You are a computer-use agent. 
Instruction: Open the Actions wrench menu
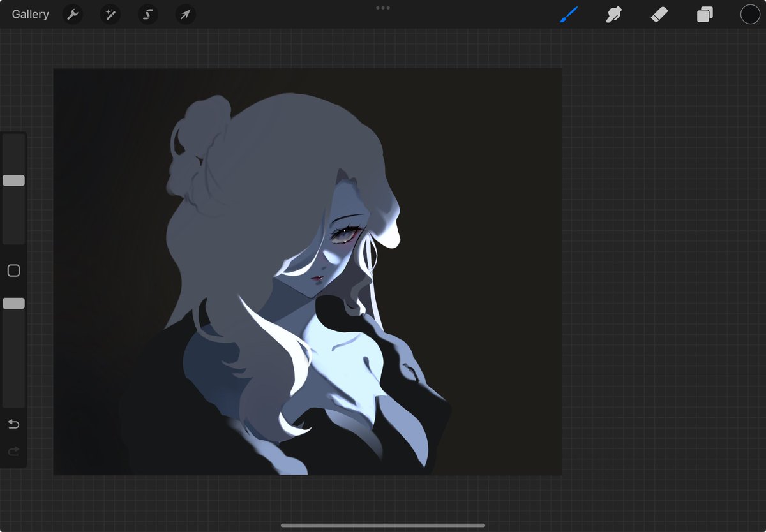coord(73,14)
